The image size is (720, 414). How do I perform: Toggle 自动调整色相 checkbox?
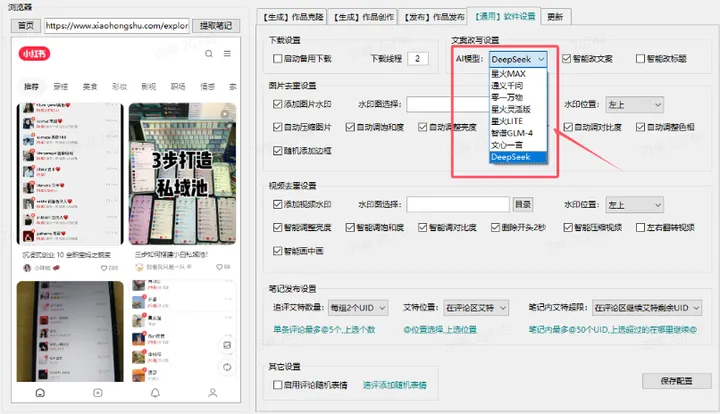pyautogui.click(x=641, y=127)
